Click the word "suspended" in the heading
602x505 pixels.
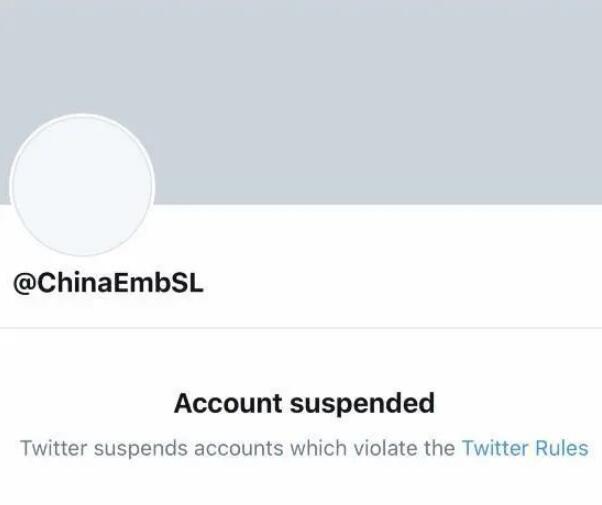point(362,404)
